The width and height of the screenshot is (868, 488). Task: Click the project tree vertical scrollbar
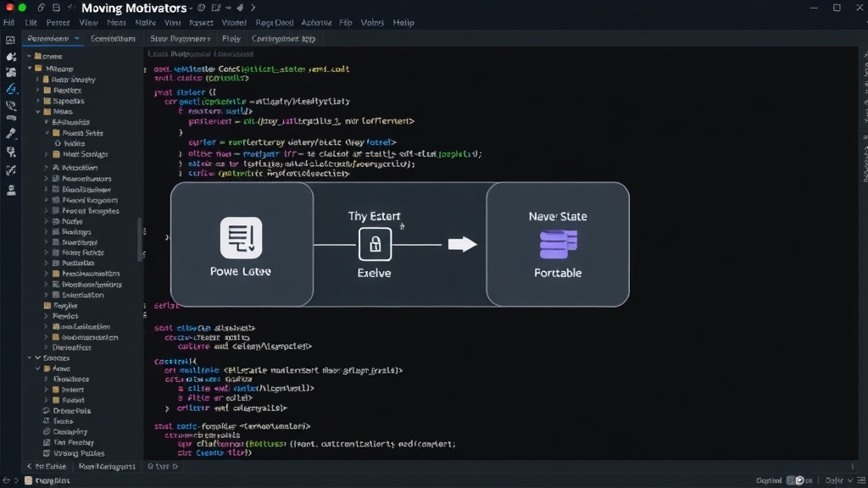click(x=140, y=239)
